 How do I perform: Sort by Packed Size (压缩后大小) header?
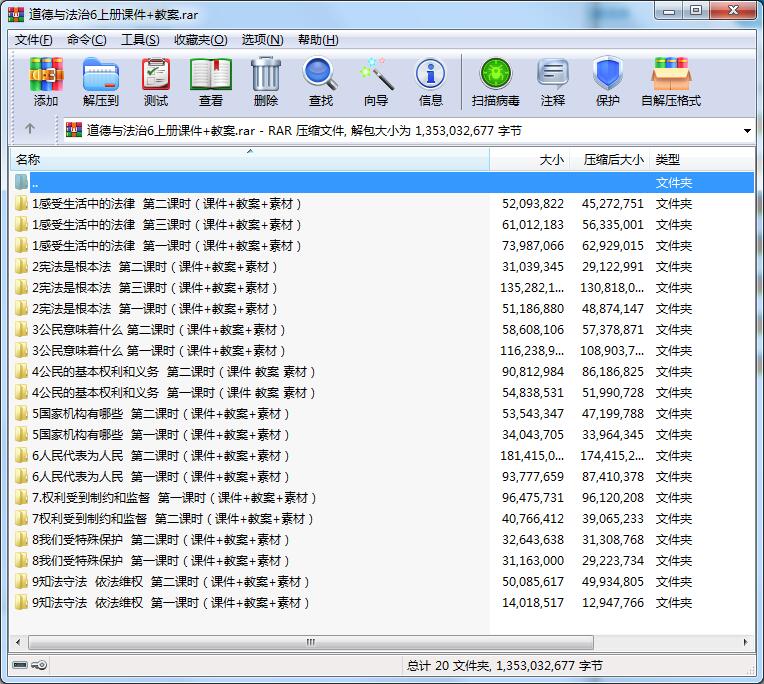610,159
